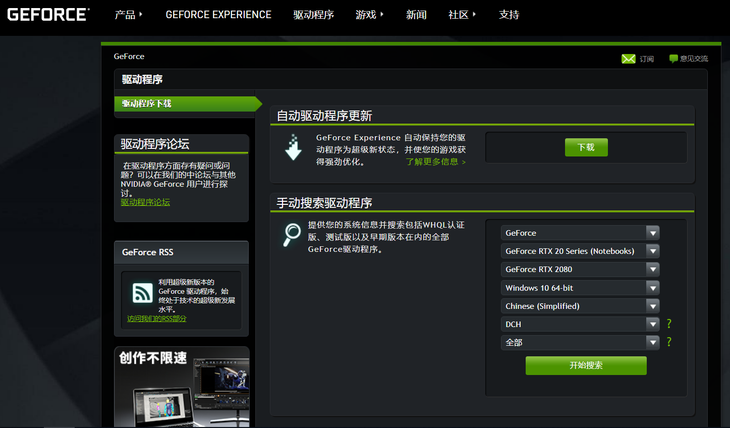Image resolution: width=730 pixels, height=428 pixels.
Task: Click the 了解更多信息 link
Action: click(435, 162)
